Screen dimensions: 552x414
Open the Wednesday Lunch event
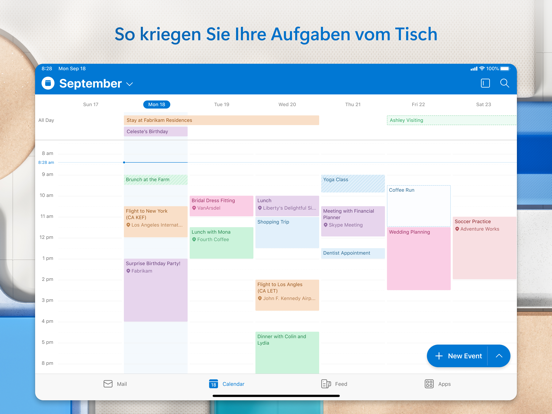click(x=287, y=206)
